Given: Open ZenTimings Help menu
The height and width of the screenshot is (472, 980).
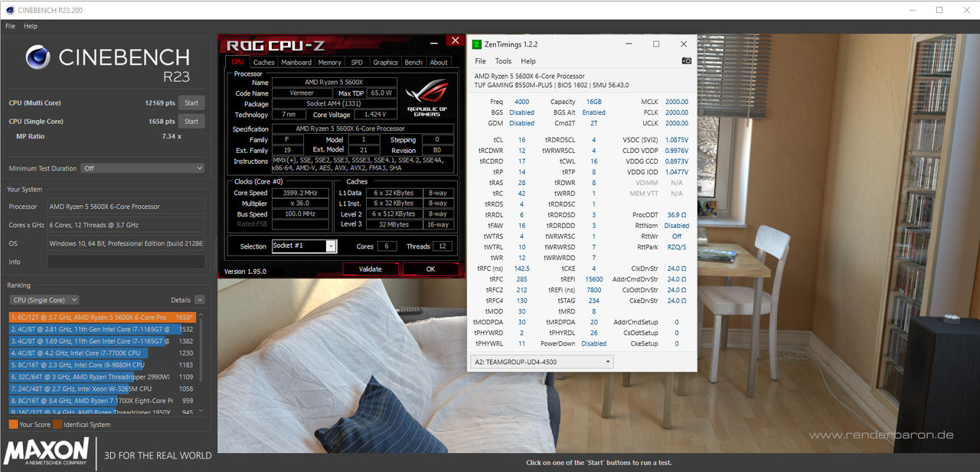Looking at the screenshot, I should (528, 61).
